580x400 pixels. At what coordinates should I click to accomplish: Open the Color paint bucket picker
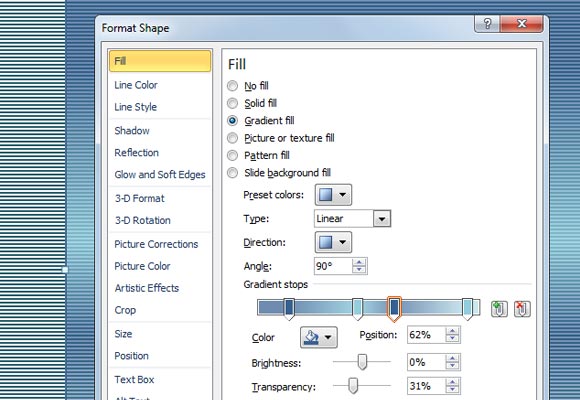coord(318,337)
